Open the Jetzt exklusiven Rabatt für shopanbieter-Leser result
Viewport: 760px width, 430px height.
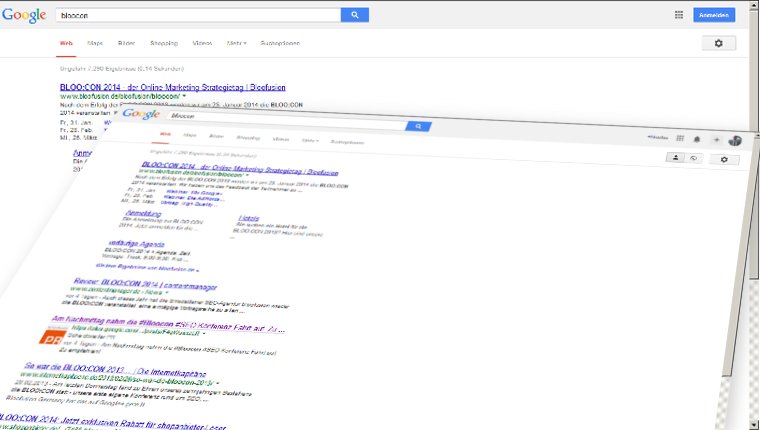point(112,422)
